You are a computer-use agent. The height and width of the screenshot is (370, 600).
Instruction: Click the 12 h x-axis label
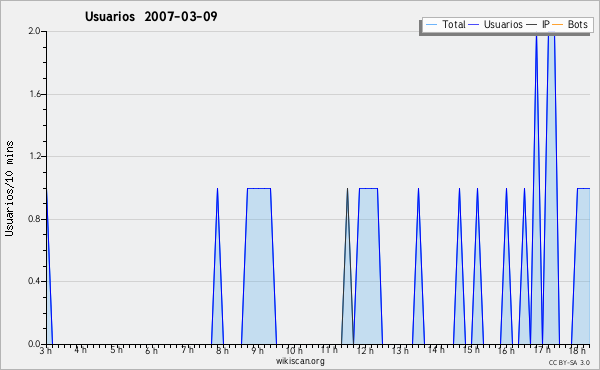365,350
